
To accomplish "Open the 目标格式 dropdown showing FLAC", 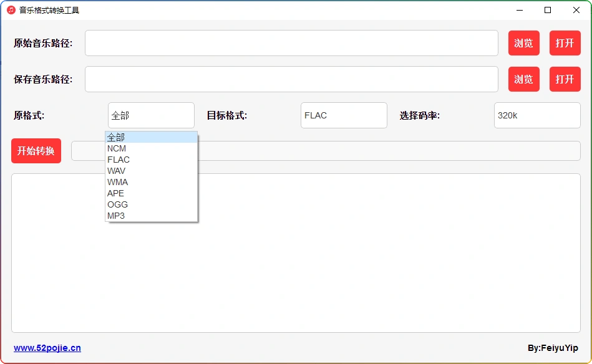I will pyautogui.click(x=343, y=115).
